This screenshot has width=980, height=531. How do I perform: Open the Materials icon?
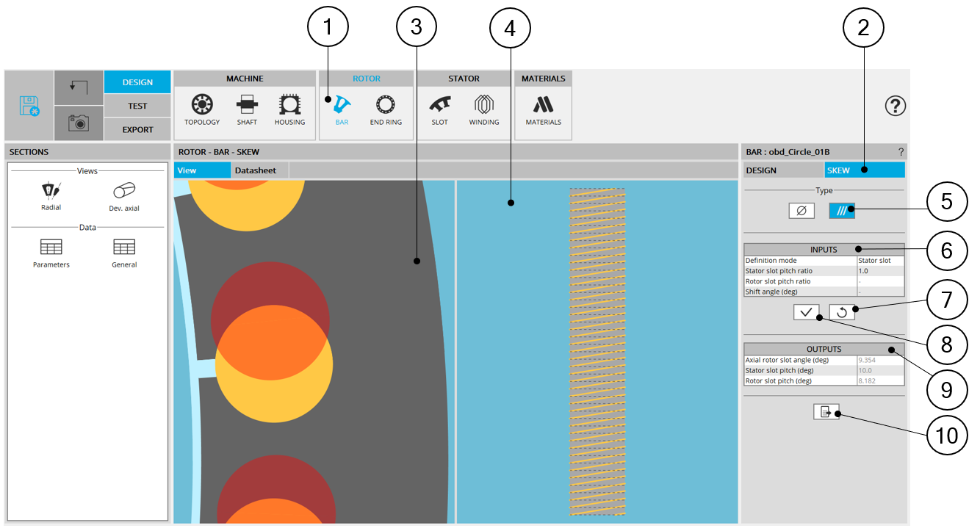pos(543,107)
